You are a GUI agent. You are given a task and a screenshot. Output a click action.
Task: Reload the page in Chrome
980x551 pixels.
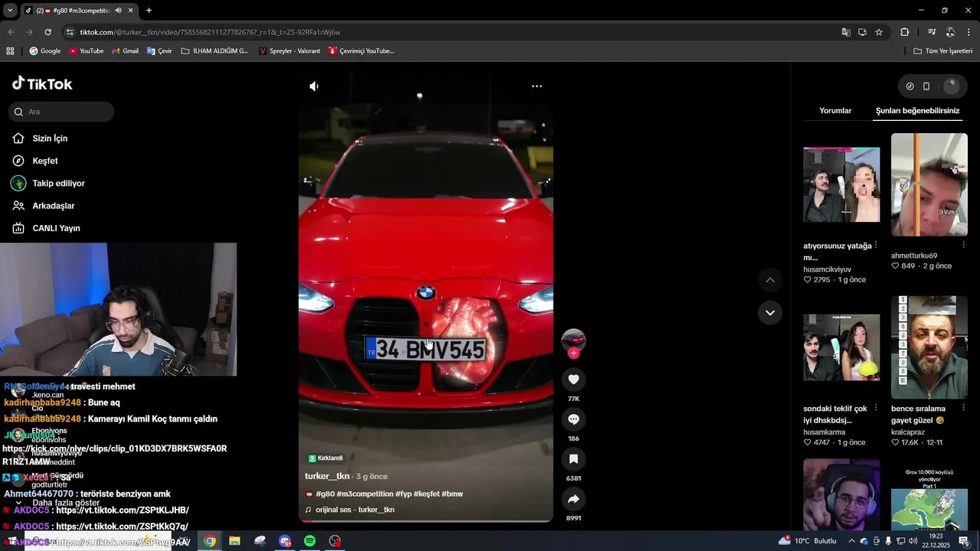point(47,32)
